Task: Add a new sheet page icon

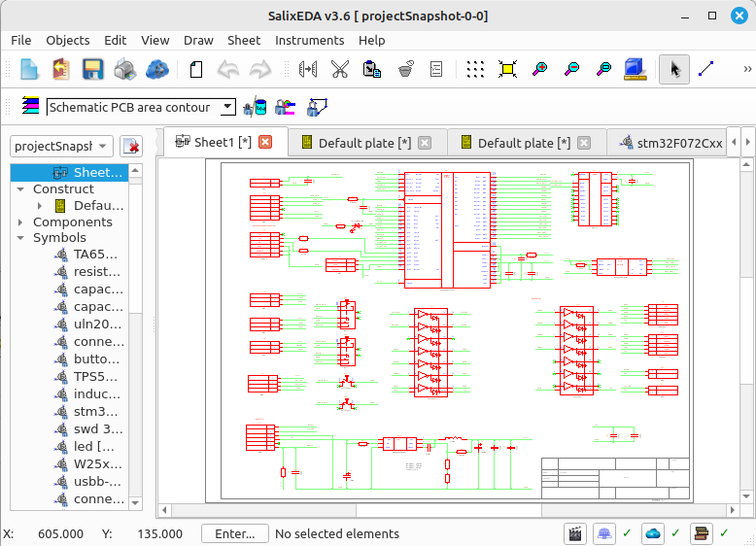Action: click(195, 69)
